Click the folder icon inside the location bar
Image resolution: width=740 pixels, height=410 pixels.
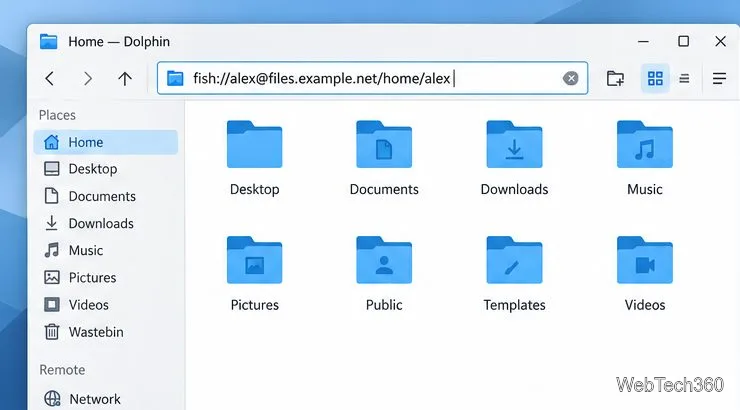tap(175, 78)
